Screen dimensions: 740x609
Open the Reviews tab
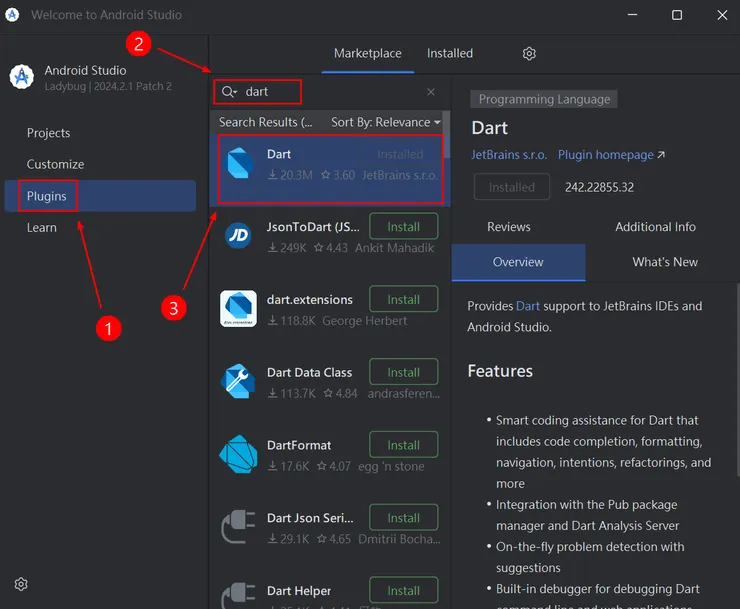pos(509,227)
